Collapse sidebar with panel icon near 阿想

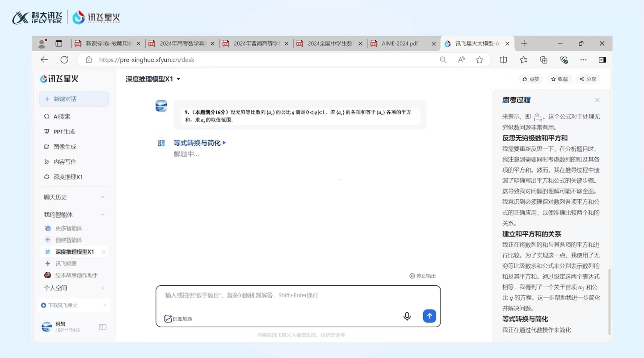pyautogui.click(x=103, y=327)
